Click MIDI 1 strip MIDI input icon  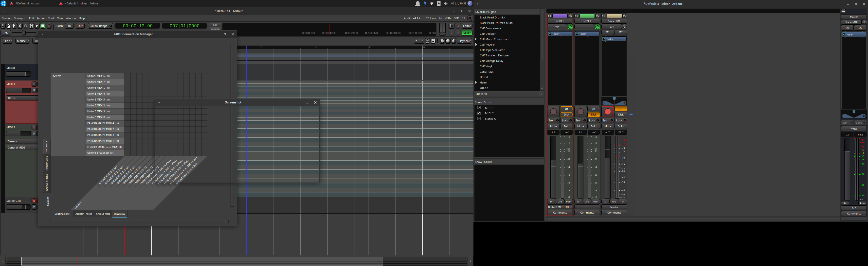coord(570,27)
